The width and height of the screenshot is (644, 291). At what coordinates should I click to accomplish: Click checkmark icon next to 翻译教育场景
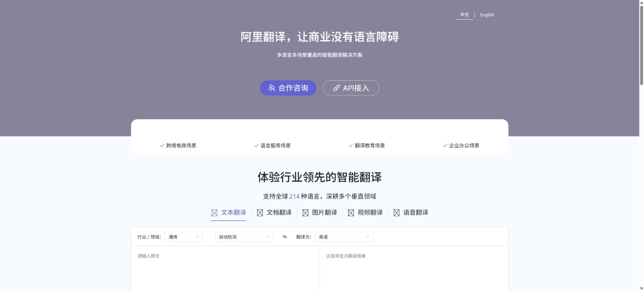[351, 145]
